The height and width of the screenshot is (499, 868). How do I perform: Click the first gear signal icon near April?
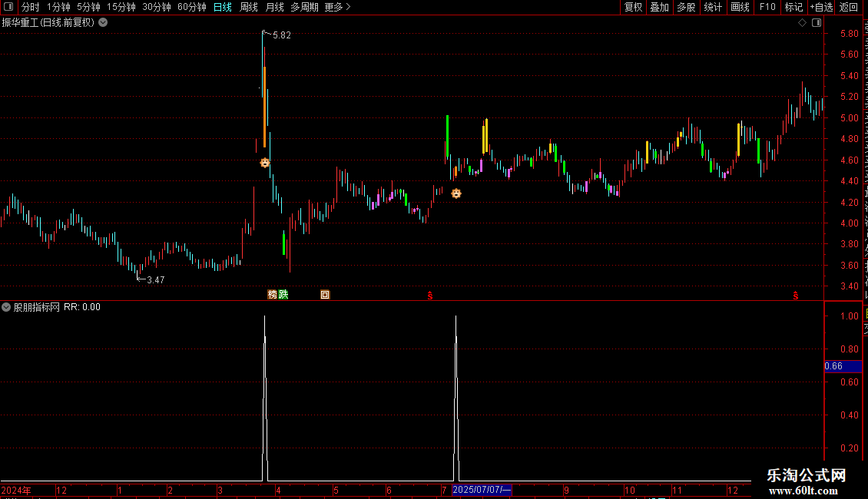pos(264,163)
